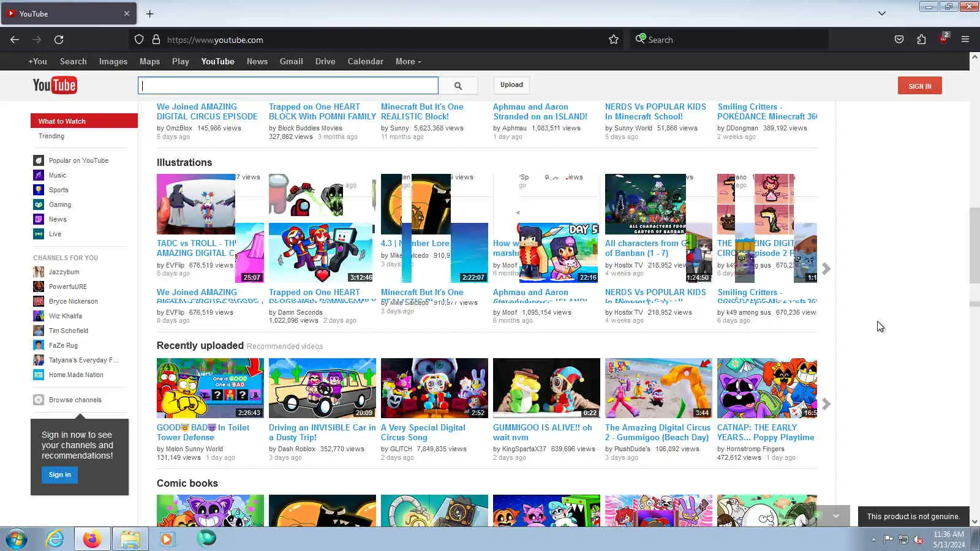Viewport: 980px width, 551px height.
Task: Click Browse channels in the sidebar
Action: pyautogui.click(x=75, y=400)
